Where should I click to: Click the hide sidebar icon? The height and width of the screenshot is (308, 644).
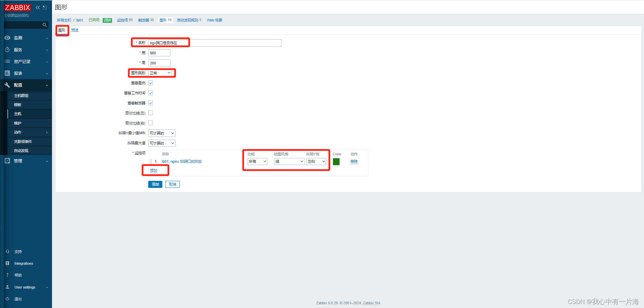tap(45, 7)
